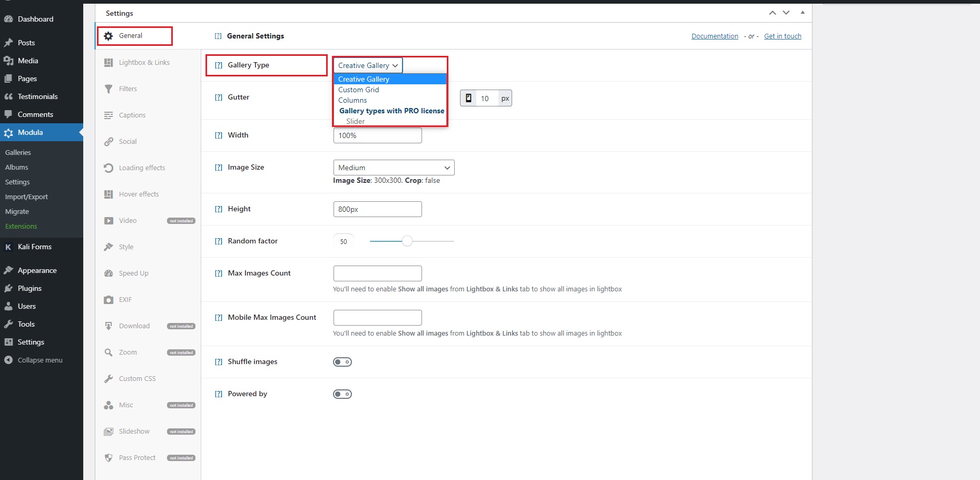Disable the Powered by toggle

342,394
